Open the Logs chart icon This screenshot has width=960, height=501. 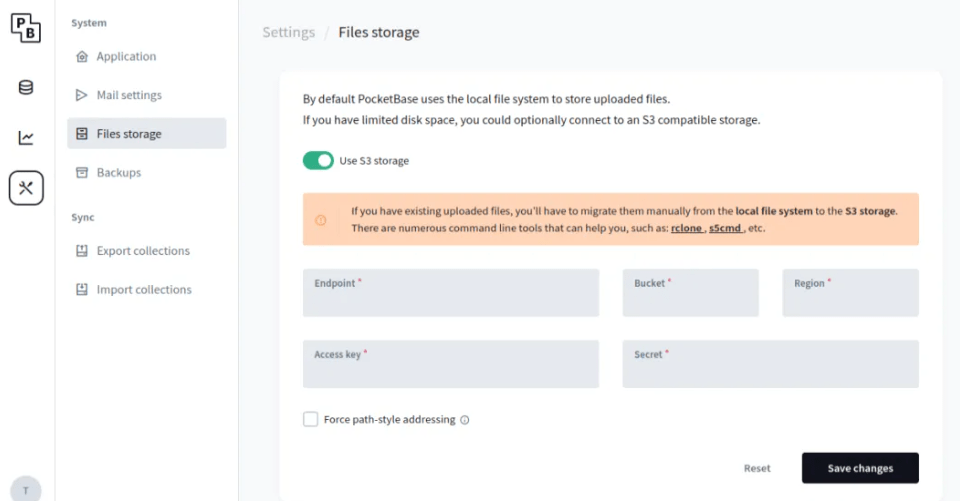click(26, 138)
